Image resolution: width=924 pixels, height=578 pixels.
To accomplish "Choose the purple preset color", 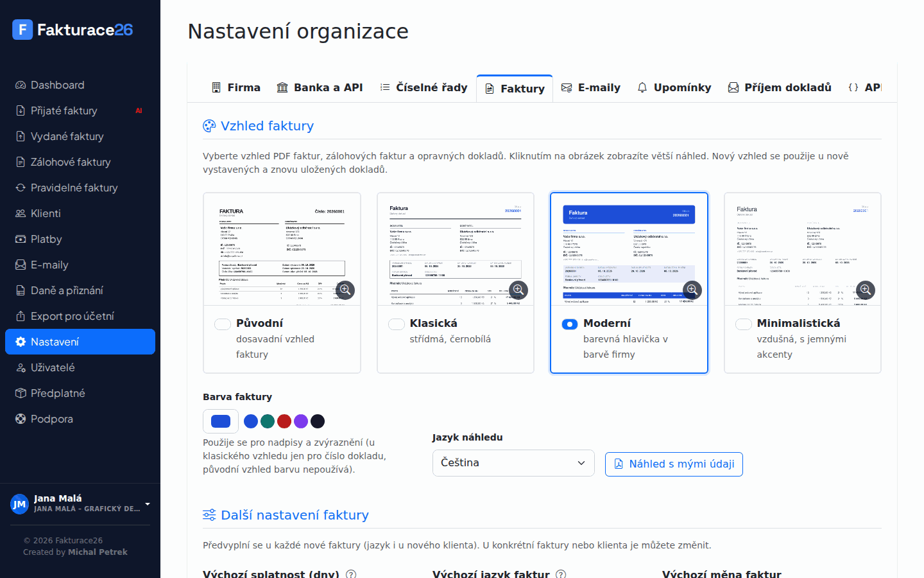I will pos(301,421).
